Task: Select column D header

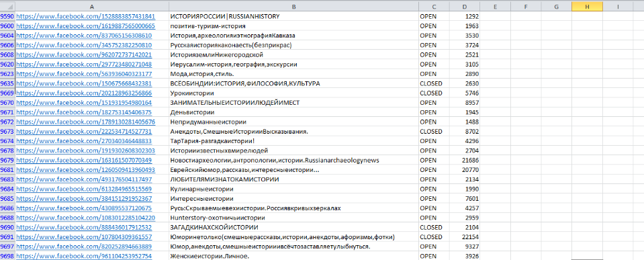Action: pos(465,6)
